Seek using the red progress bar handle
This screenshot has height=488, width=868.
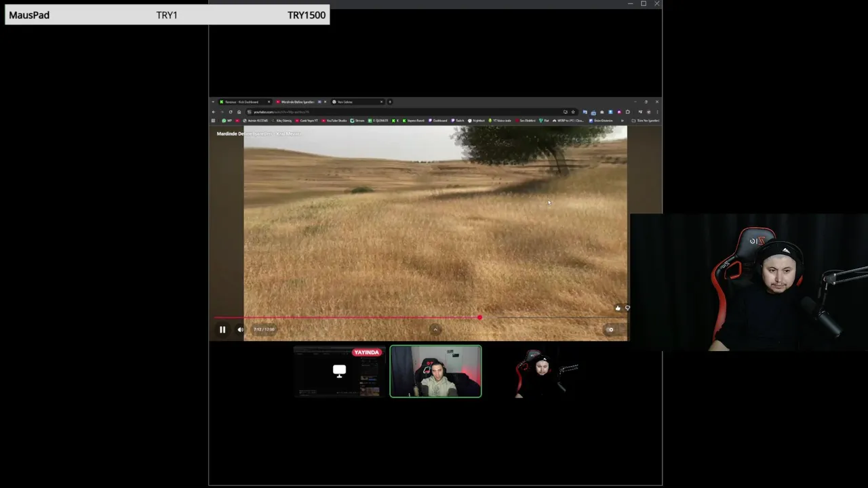(479, 317)
